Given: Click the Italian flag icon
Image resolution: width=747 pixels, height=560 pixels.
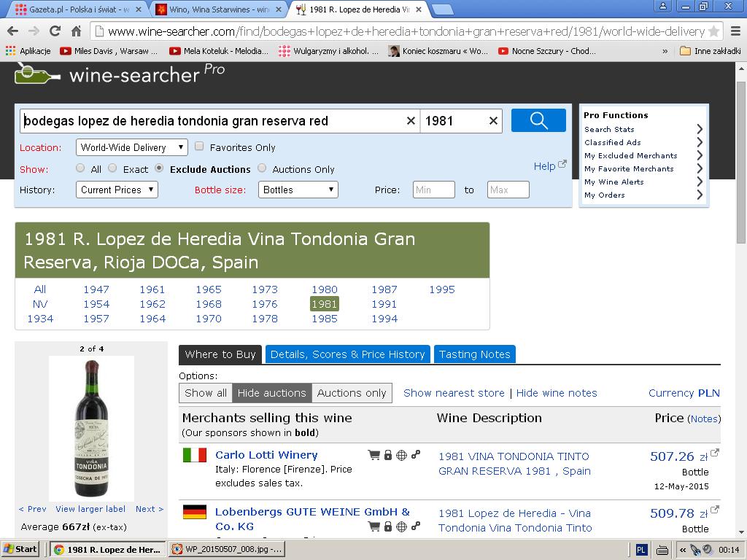Looking at the screenshot, I should click(194, 455).
